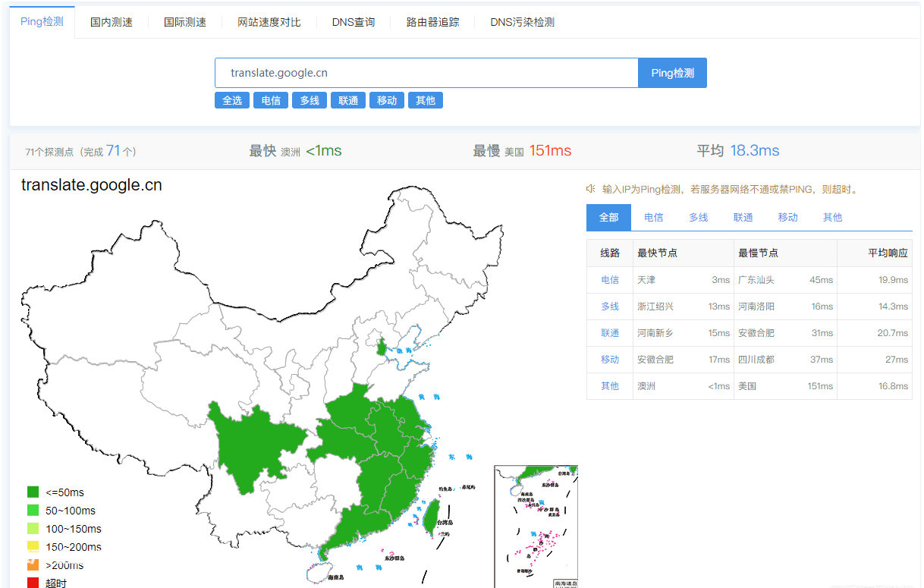Viewport: 924px width, 588px height.
Task: Click the 50~100ms legend swatch
Action: click(x=33, y=511)
